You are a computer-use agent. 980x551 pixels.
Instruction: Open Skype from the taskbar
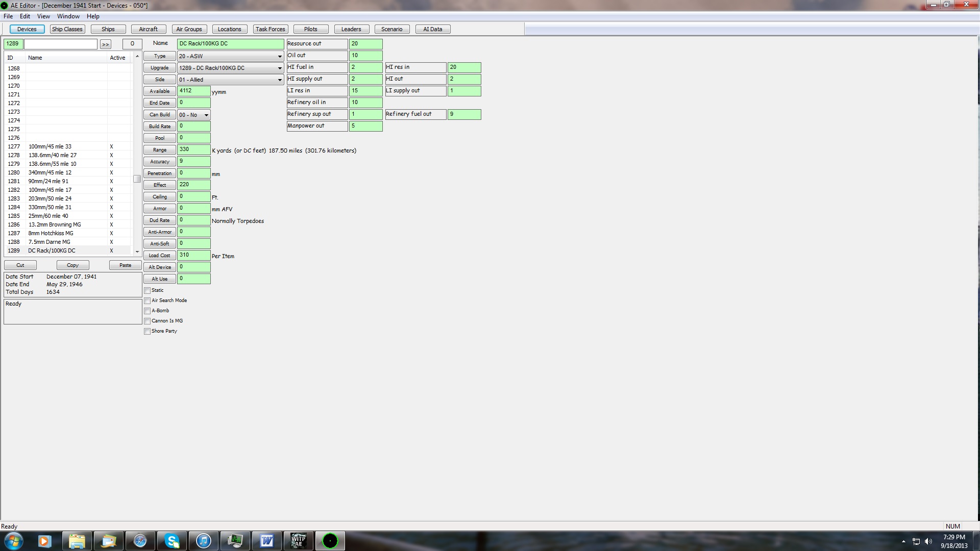point(172,541)
